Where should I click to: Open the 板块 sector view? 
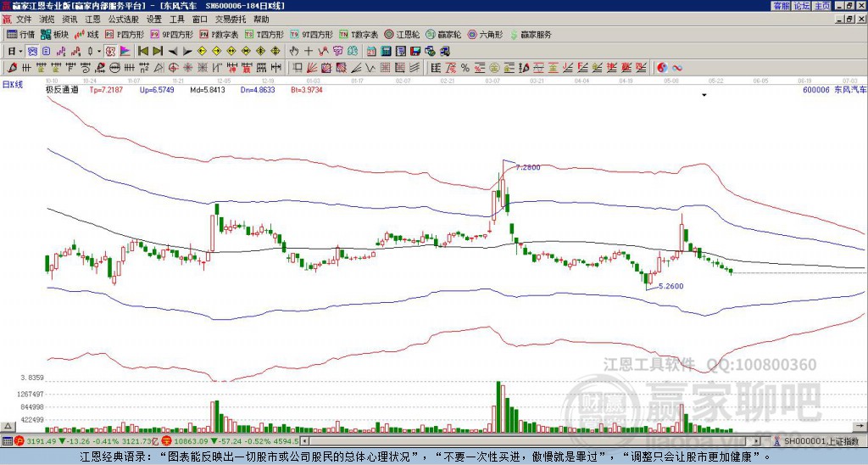click(54, 34)
